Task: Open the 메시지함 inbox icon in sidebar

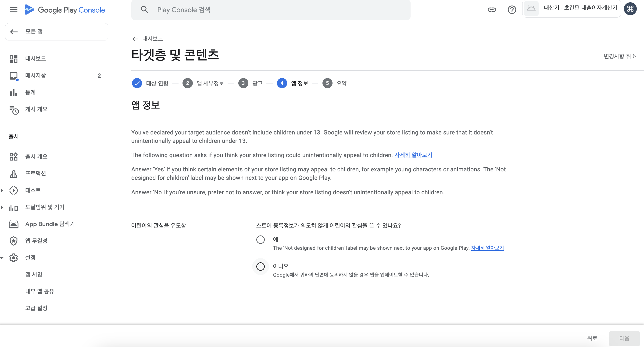Action: click(14, 76)
